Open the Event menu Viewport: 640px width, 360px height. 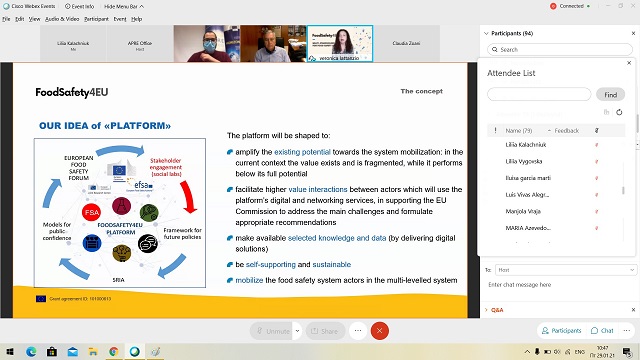click(x=120, y=19)
